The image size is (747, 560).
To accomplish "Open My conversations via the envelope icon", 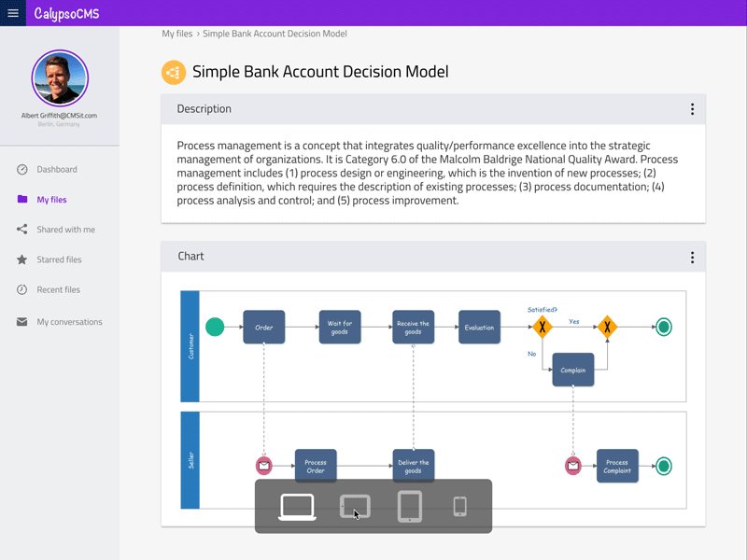I will point(21,321).
